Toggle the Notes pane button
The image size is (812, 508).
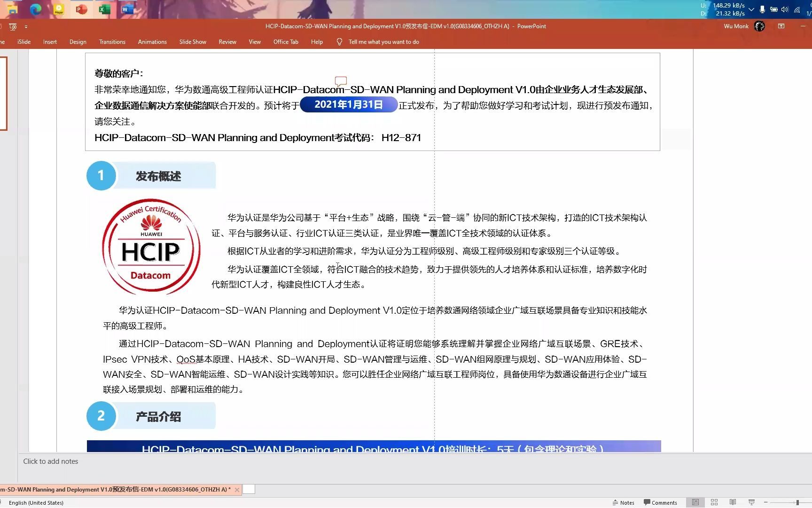coord(623,503)
